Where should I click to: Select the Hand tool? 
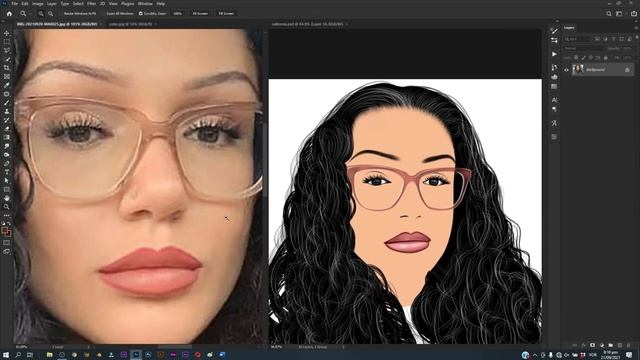point(7,198)
